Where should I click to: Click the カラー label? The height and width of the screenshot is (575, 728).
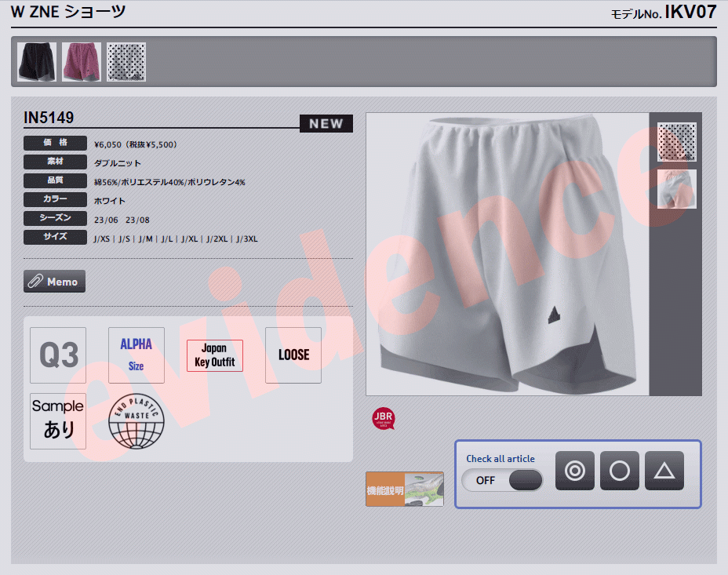click(x=55, y=199)
